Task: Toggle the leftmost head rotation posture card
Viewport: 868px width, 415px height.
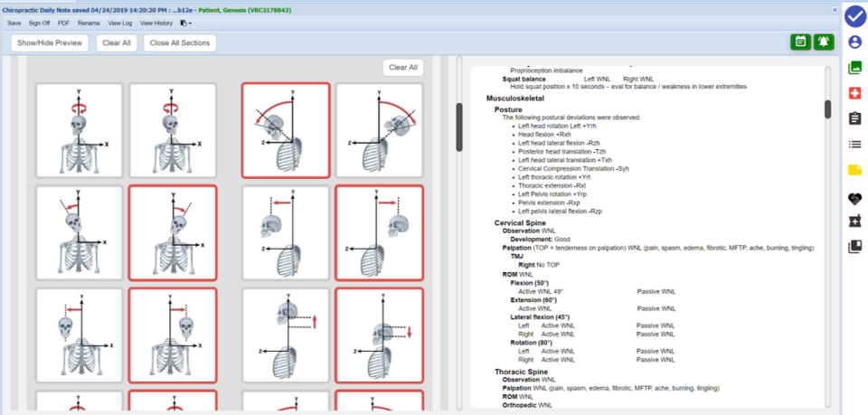Action: click(x=80, y=130)
